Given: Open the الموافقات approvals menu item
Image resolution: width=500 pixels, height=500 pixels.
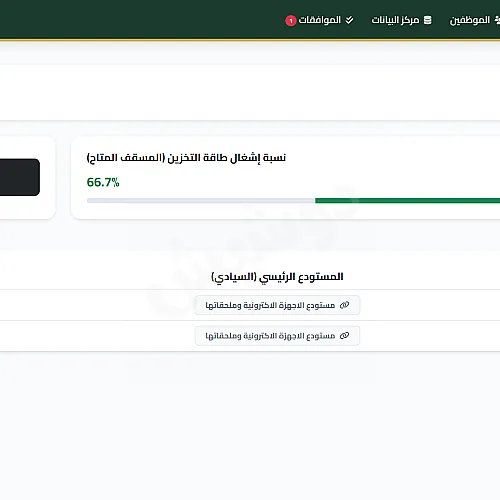Looking at the screenshot, I should pyautogui.click(x=319, y=20).
